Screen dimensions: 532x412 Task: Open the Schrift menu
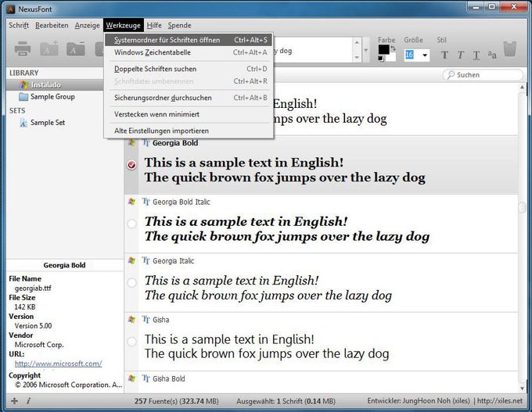19,26
